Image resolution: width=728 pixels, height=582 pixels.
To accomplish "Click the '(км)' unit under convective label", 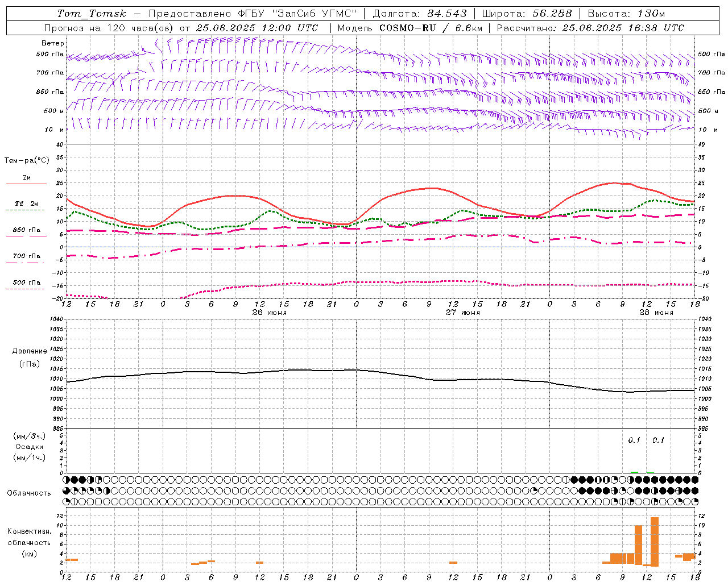I will tap(30, 554).
